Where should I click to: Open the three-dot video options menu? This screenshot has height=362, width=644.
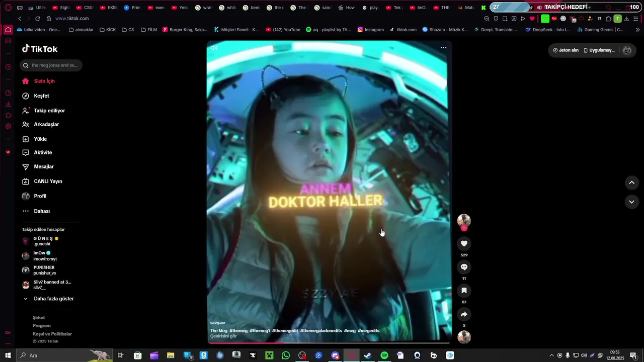pos(443,48)
